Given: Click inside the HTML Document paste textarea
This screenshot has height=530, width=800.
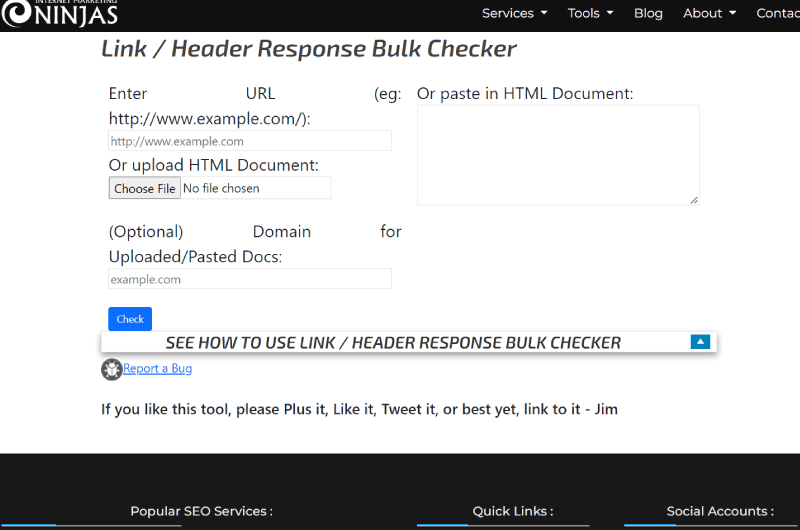Looking at the screenshot, I should tap(558, 155).
